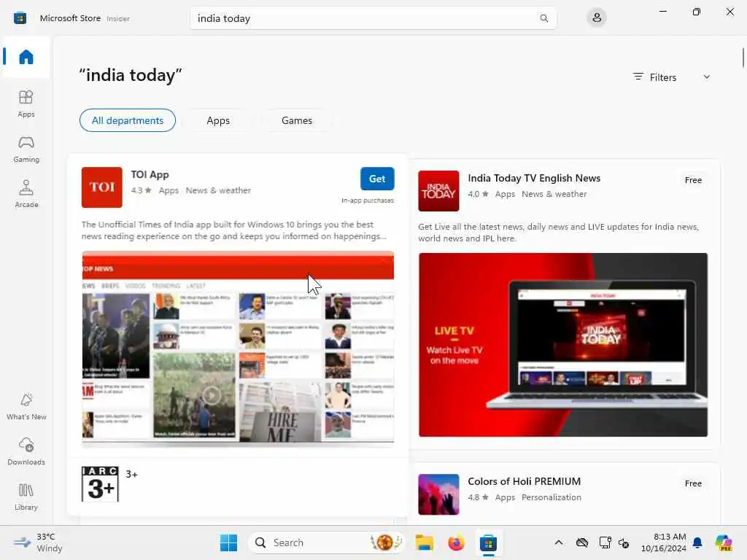Viewport: 747px width, 560px height.
Task: Click the "india today" results heading
Action: (131, 75)
